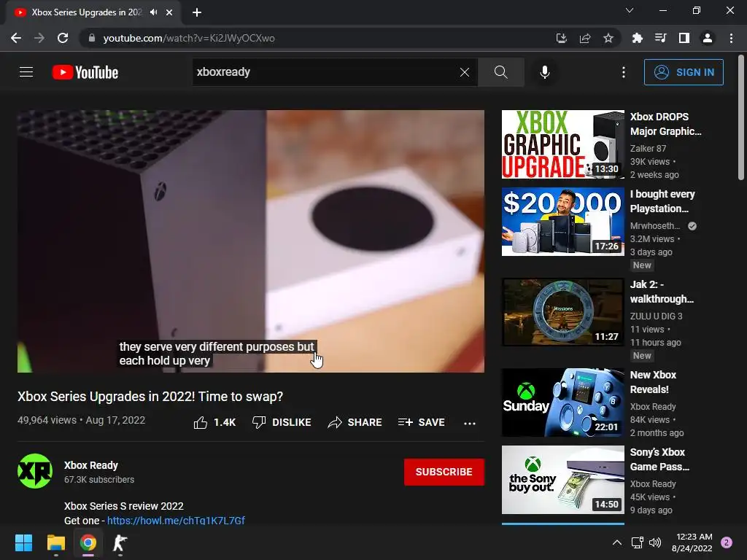Image resolution: width=747 pixels, height=560 pixels.
Task: Open the $20,000 Playstation video thumbnail
Action: coord(562,222)
